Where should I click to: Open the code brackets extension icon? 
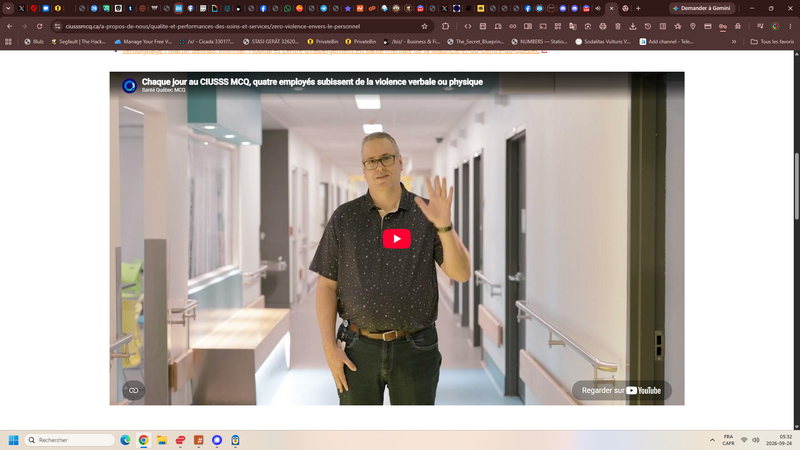point(468,26)
